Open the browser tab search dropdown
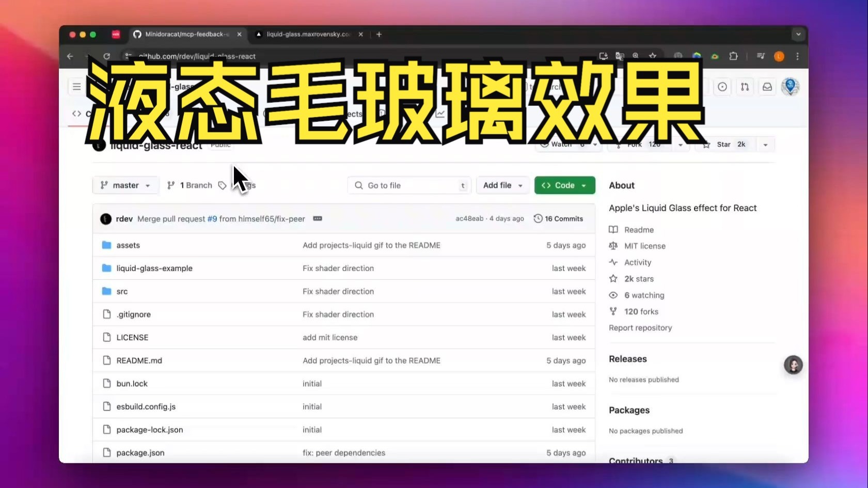This screenshot has width=868, height=488. pyautogui.click(x=798, y=34)
